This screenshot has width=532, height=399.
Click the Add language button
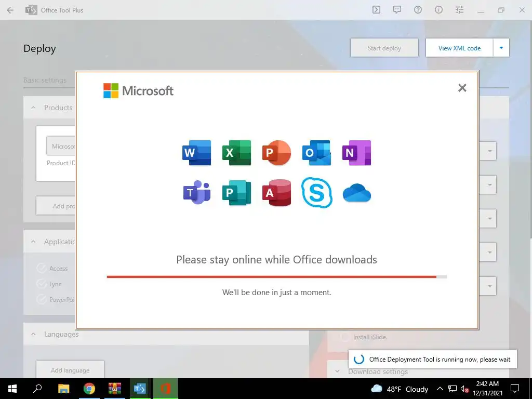70,370
